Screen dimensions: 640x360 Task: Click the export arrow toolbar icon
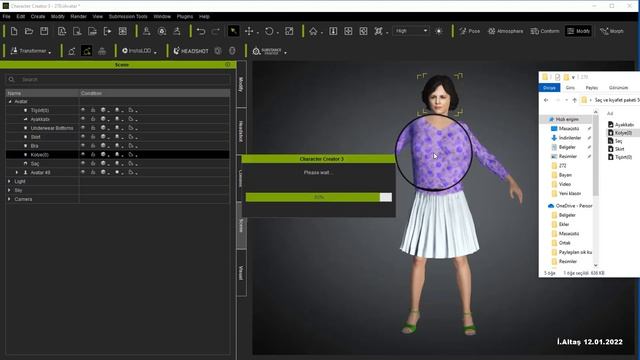pyautogui.click(x=107, y=31)
